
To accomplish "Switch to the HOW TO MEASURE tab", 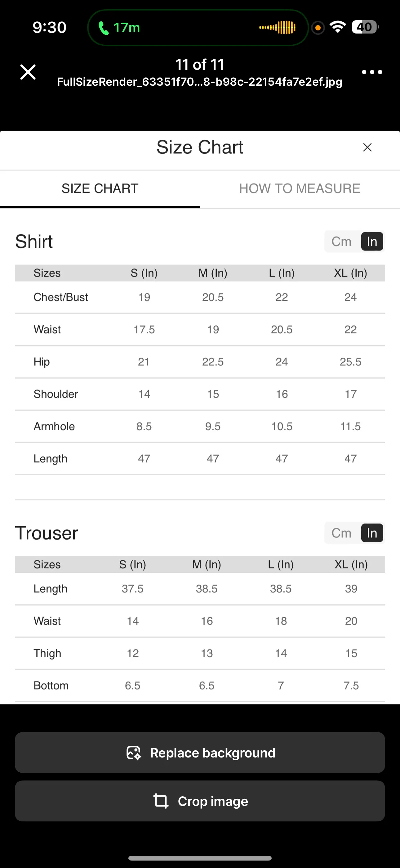I will 300,188.
